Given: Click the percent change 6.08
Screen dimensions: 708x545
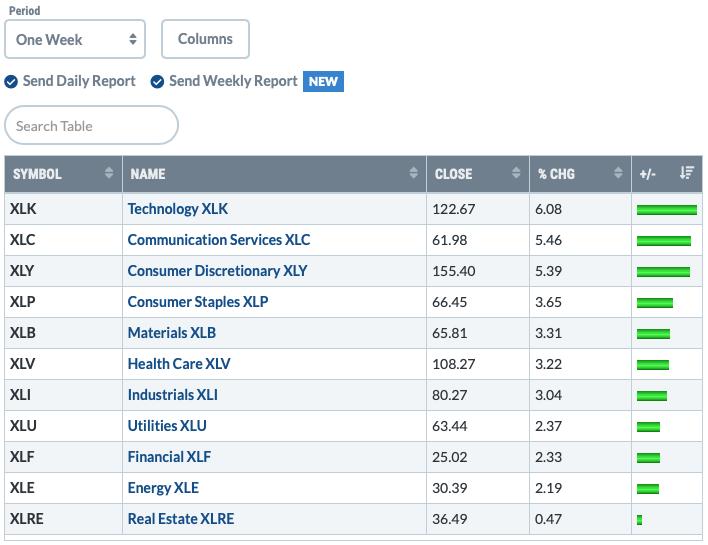Looking at the screenshot, I should (x=548, y=209).
